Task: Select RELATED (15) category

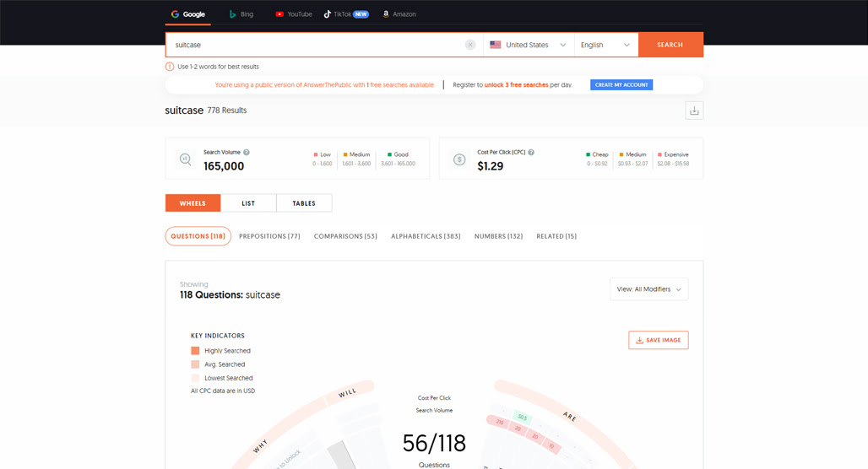Action: [556, 236]
